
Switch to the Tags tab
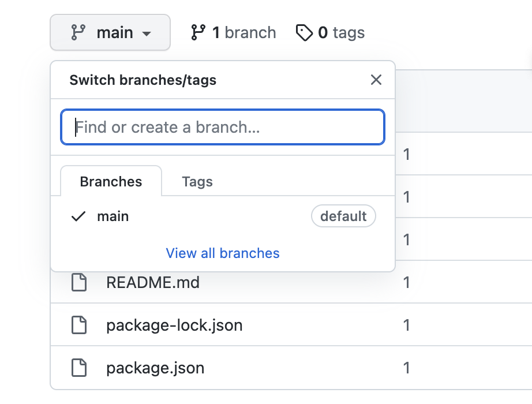point(197,181)
